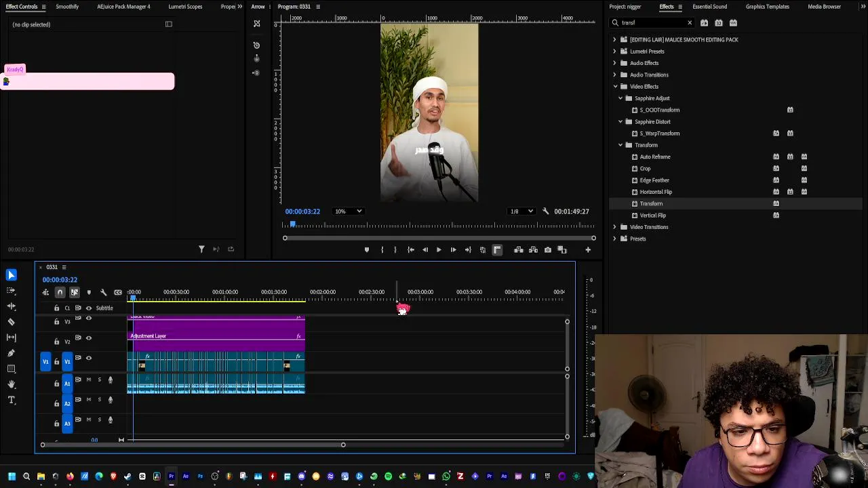Play the program monitor sequence
This screenshot has width=868, height=488.
pos(439,250)
